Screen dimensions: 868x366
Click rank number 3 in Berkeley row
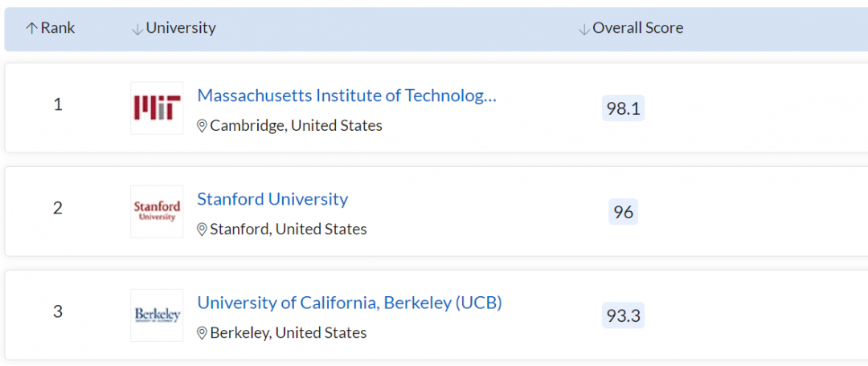click(58, 311)
